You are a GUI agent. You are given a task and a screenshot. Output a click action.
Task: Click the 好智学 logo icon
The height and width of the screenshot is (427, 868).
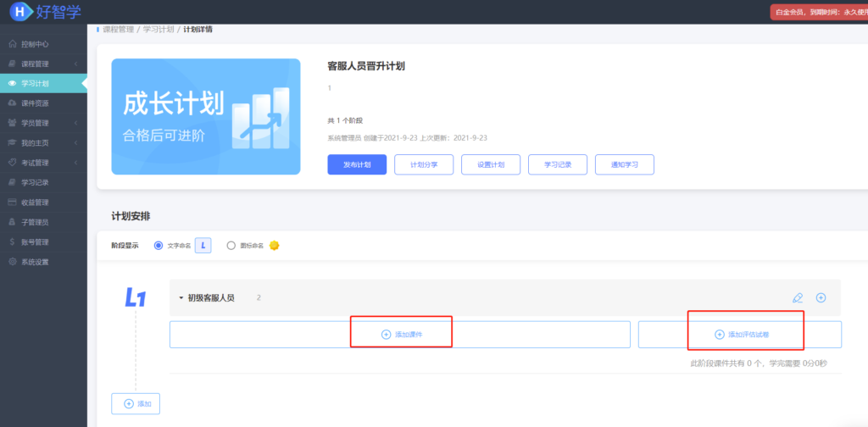point(20,12)
